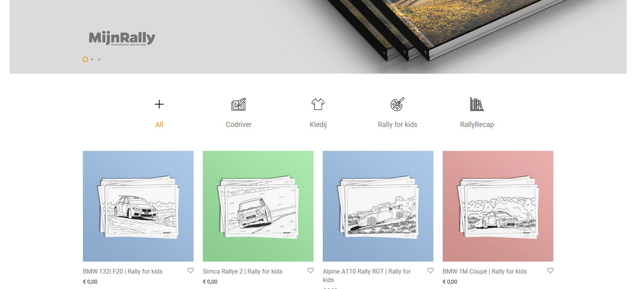Choose the Kledij t-shirt icon

(318, 104)
